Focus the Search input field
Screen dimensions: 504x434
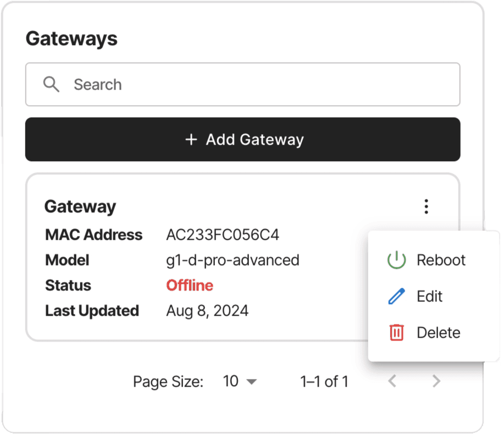(243, 84)
